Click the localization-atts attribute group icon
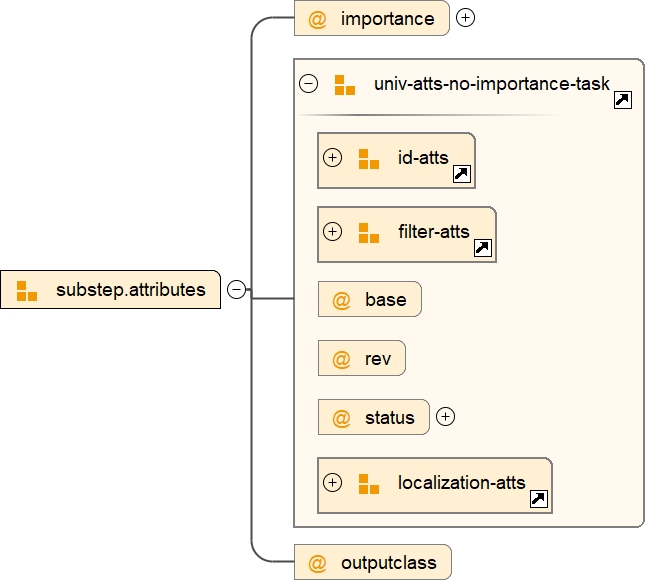Image resolution: width=646 pixels, height=588 pixels. click(x=369, y=484)
